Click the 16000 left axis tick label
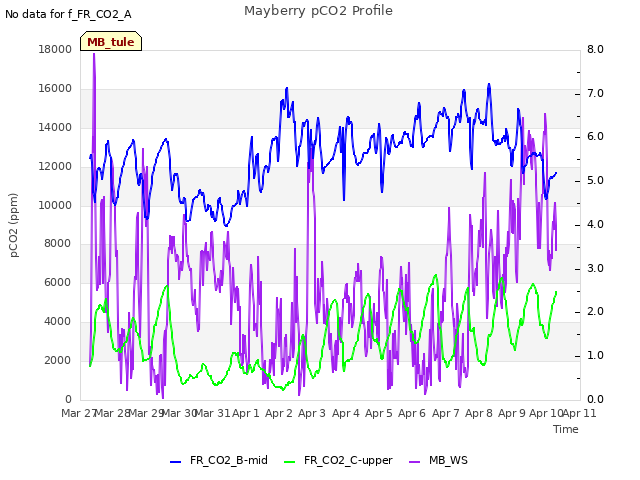This screenshot has width=640, height=480. click(x=55, y=88)
